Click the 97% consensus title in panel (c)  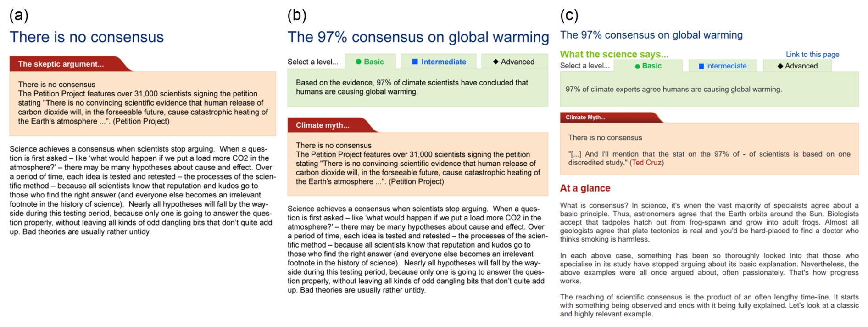point(651,35)
